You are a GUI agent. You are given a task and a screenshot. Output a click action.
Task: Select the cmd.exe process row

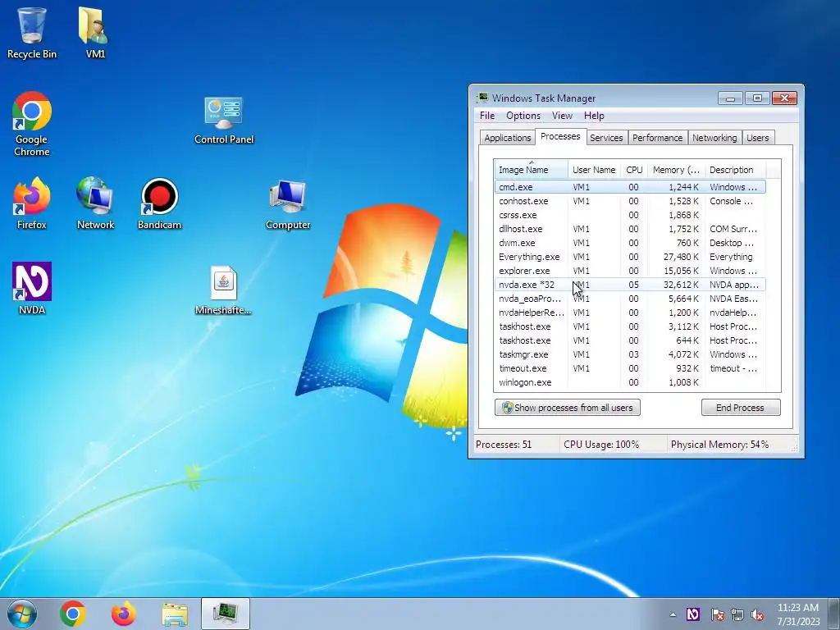pyautogui.click(x=630, y=187)
